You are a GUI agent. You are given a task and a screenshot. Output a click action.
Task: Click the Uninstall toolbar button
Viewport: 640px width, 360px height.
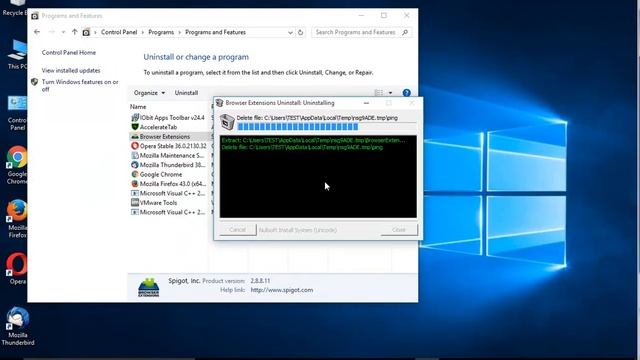pyautogui.click(x=186, y=93)
